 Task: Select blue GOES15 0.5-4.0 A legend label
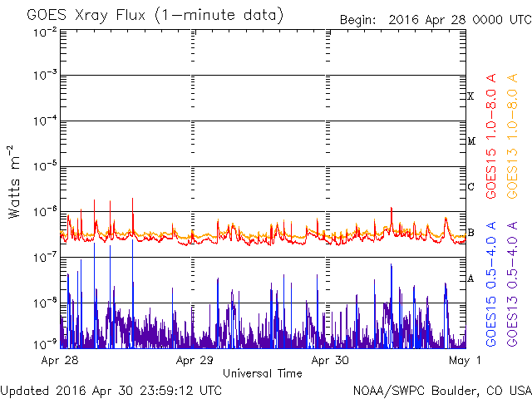pyautogui.click(x=492, y=284)
